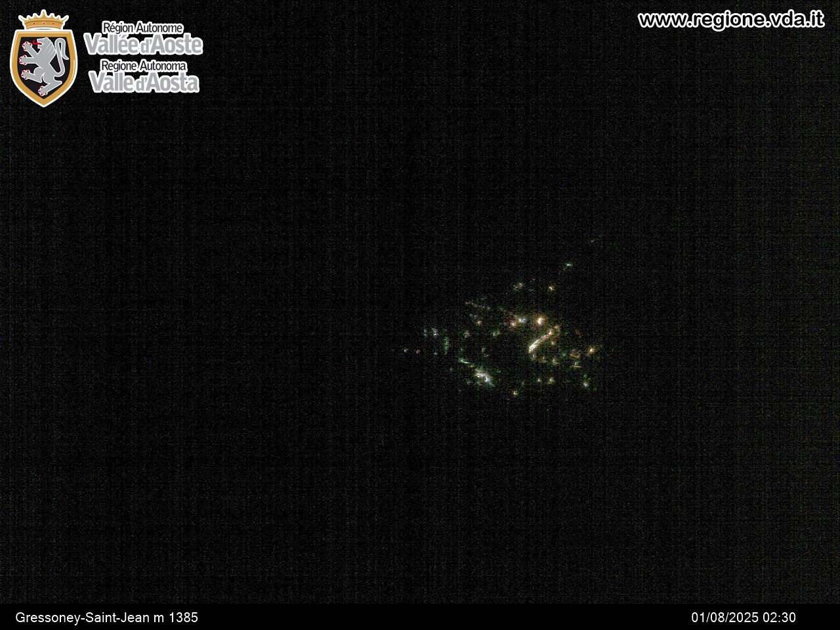Click the bright round light above the diagonal streak
The height and width of the screenshot is (630, 840).
coord(541,321)
